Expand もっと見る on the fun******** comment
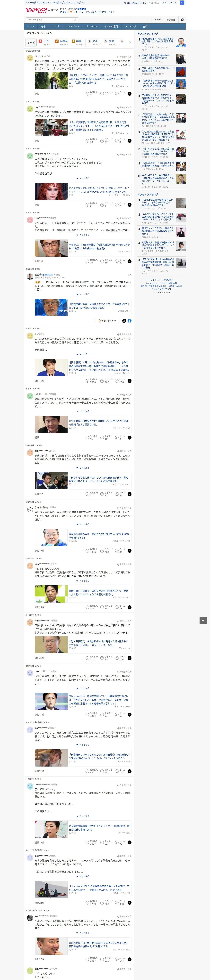The height and width of the screenshot is (980, 210). pyautogui.click(x=83, y=235)
